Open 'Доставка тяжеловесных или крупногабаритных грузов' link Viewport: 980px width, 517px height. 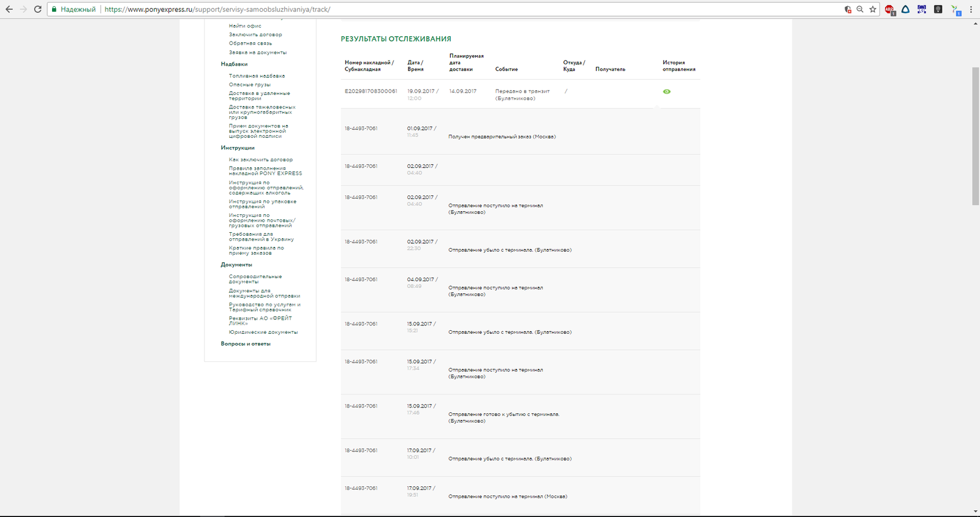[262, 112]
